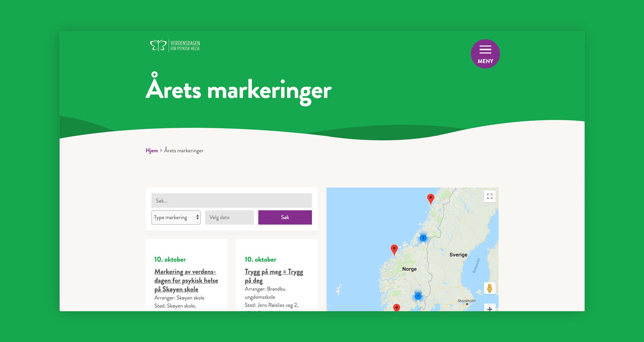Click Sted: Jens Røislies veg 2 text
This screenshot has width=644, height=342.
point(271,305)
